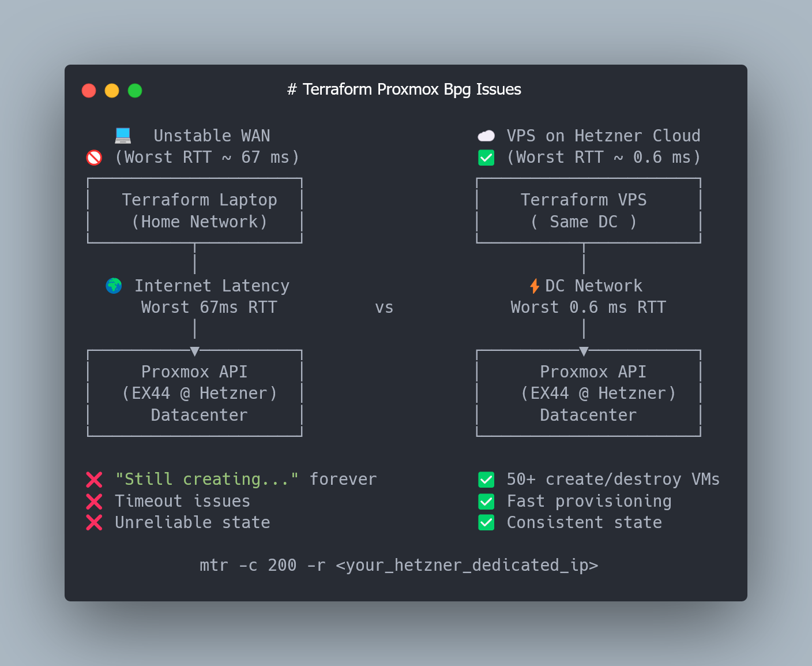Click red X next to Unreliable state

click(x=94, y=523)
